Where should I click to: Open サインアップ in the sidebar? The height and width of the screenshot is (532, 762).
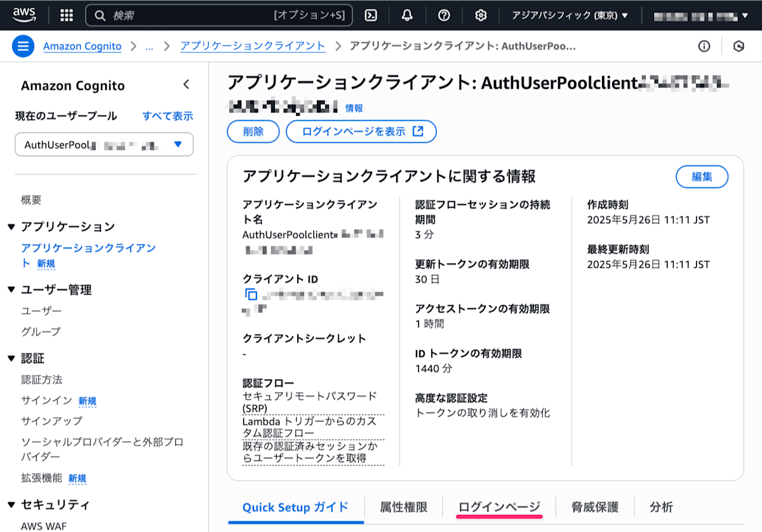(51, 421)
